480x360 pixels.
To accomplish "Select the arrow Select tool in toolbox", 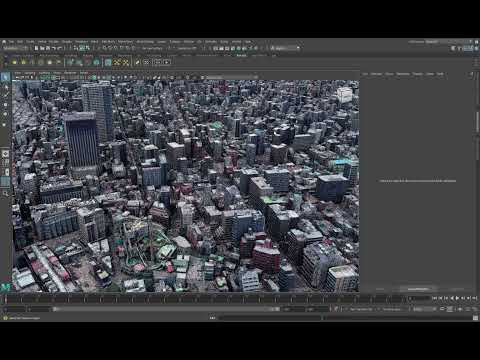I will point(5,77).
